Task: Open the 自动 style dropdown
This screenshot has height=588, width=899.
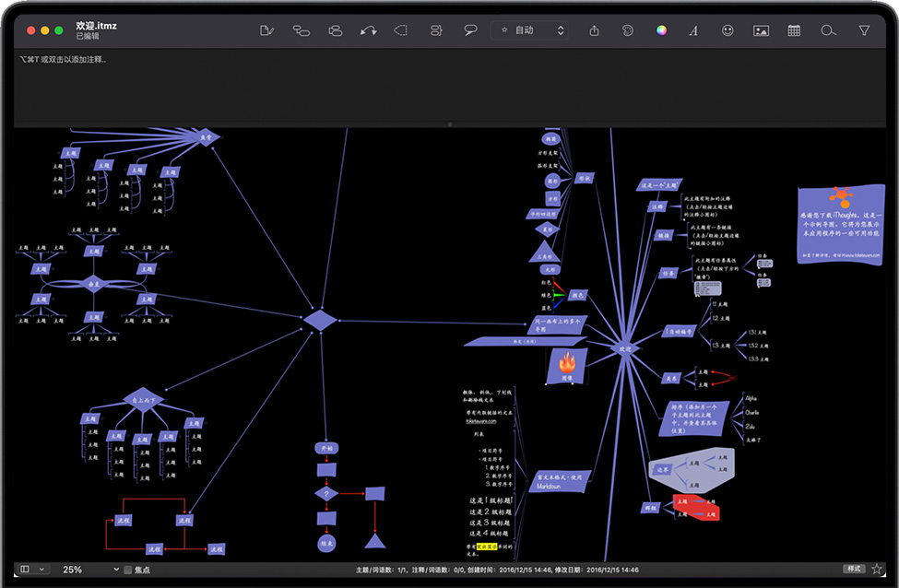Action: pos(530,30)
